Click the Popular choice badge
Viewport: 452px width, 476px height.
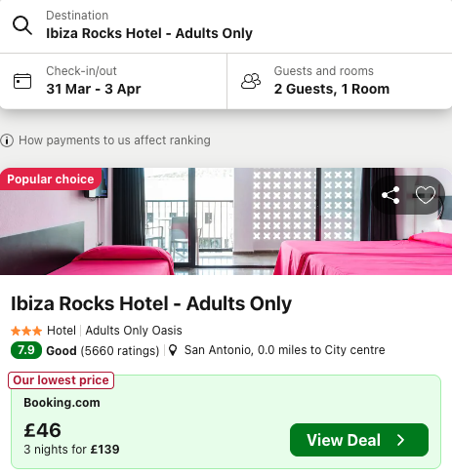click(x=51, y=179)
